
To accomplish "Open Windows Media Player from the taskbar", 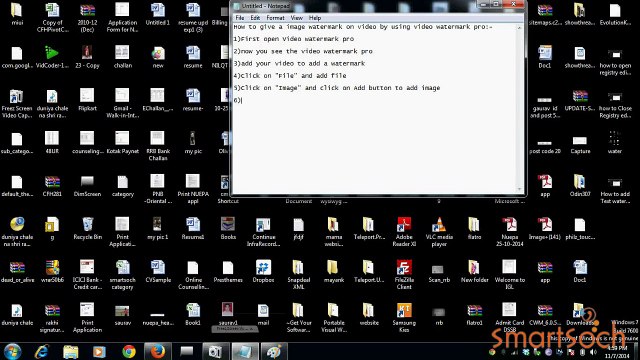I will coord(99,351).
